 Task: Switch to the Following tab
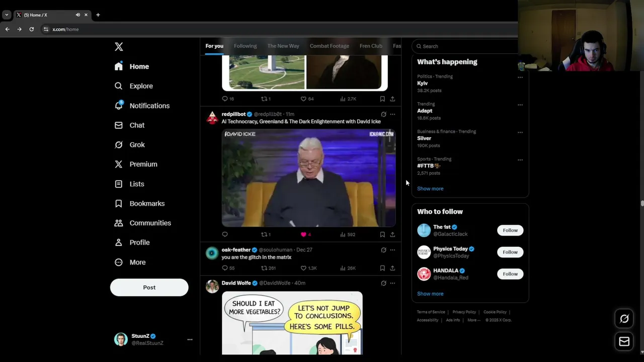[246, 46]
